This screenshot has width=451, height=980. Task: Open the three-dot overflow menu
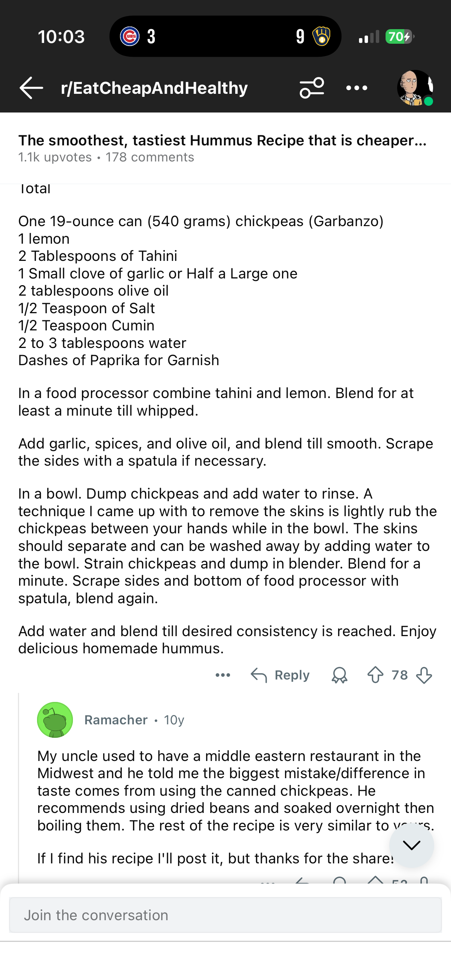(357, 87)
